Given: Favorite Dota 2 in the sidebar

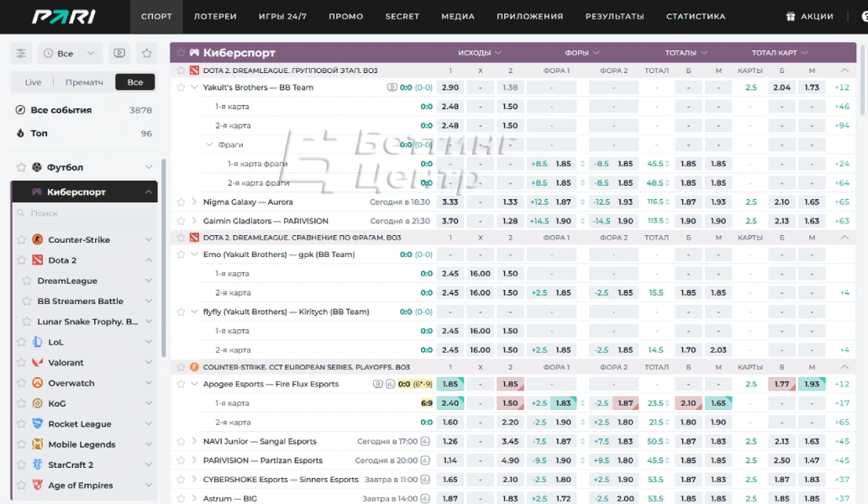Looking at the screenshot, I should tap(21, 260).
